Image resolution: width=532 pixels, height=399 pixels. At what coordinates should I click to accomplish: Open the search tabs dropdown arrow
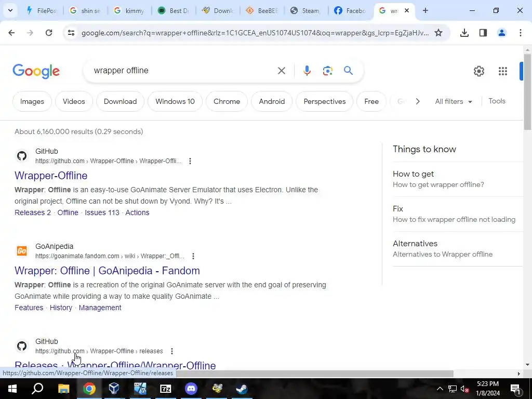click(10, 10)
